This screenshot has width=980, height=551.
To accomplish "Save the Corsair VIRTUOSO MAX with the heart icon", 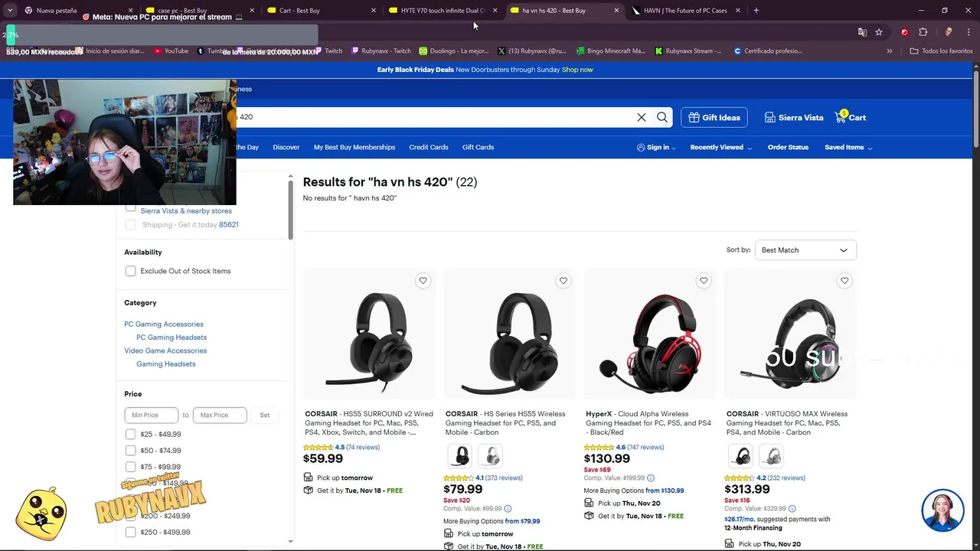I will click(844, 281).
